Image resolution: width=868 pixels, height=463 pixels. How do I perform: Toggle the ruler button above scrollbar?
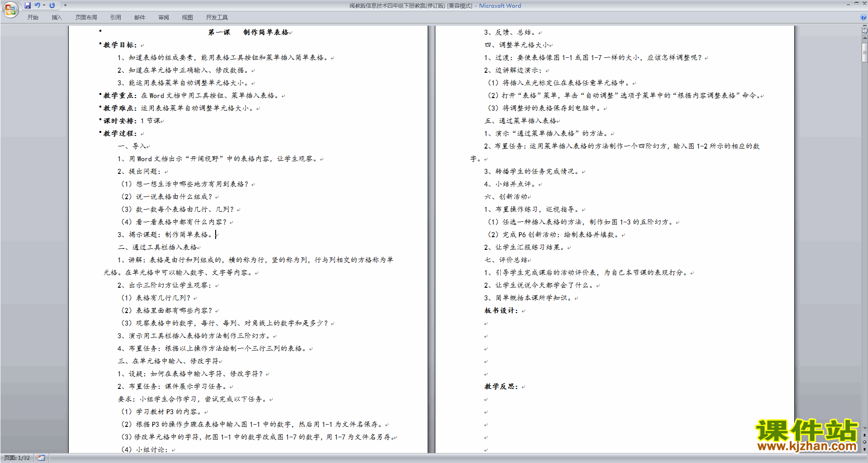pos(864,31)
